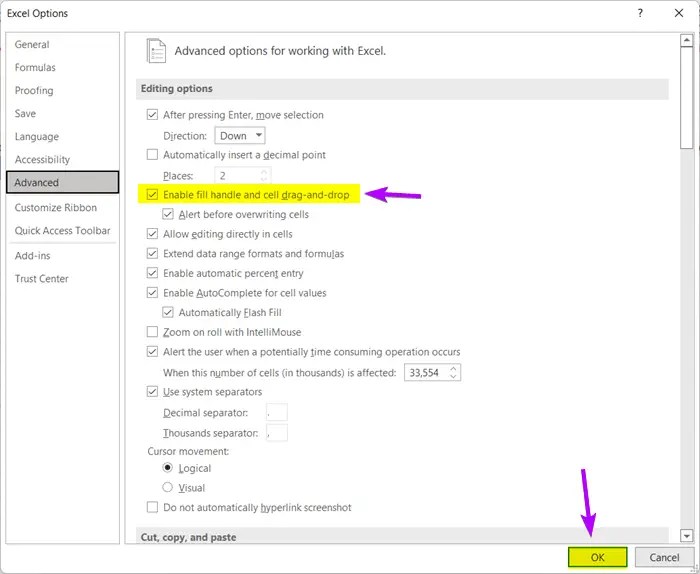The image size is (700, 574).
Task: Click the Cursor movement label
Action: point(188,451)
